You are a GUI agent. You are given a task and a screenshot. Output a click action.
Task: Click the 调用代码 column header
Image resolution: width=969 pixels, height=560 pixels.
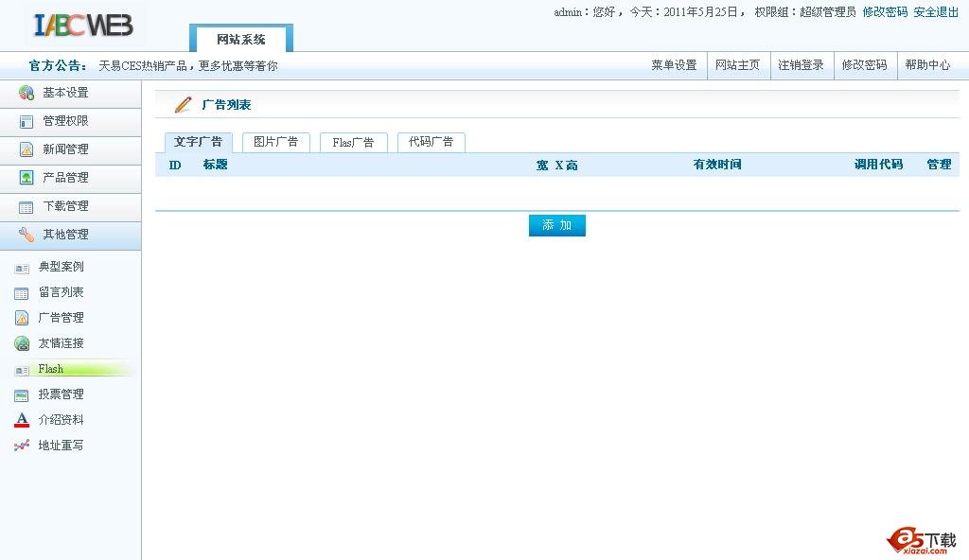pos(878,165)
